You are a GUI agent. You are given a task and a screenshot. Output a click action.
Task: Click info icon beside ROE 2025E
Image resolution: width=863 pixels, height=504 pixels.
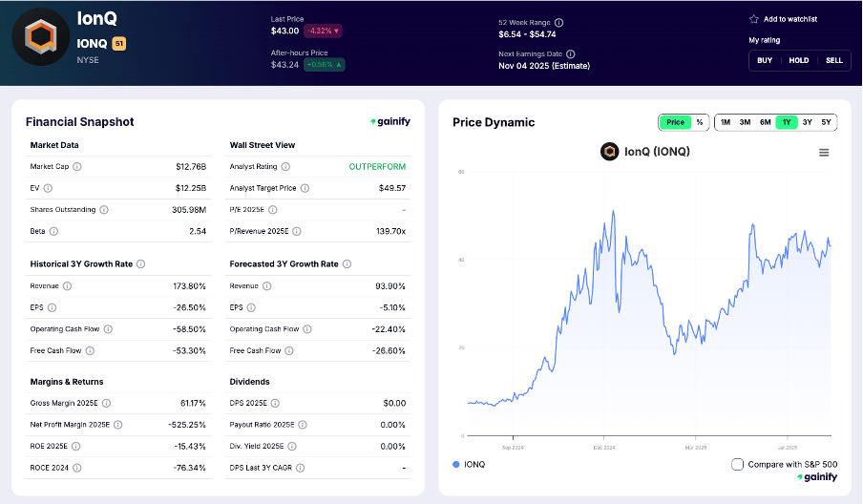[x=76, y=446]
